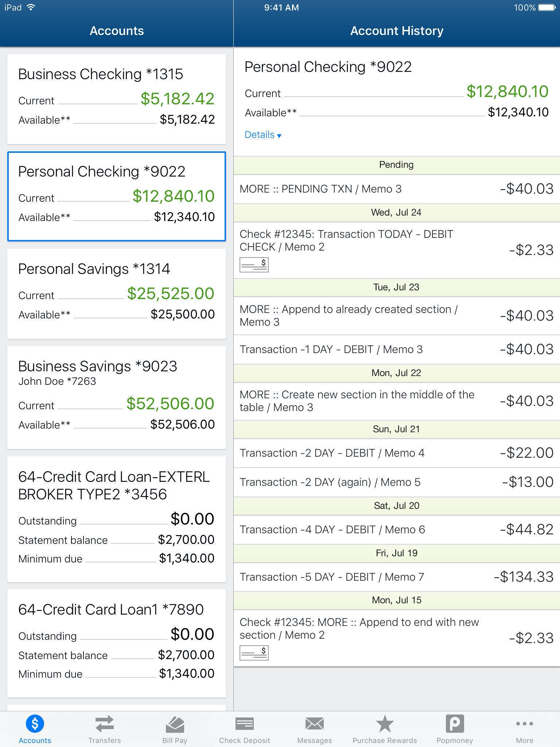Image resolution: width=560 pixels, height=747 pixels.
Task: Open Transaction -5 DAY - DEBIT entry
Action: pyautogui.click(x=397, y=577)
